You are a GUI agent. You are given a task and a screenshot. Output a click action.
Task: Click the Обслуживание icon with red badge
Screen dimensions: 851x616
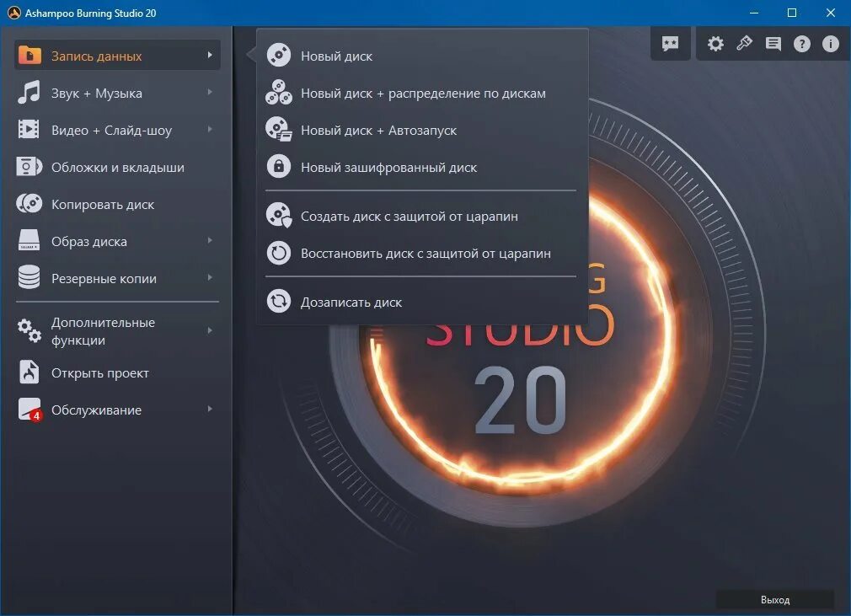[x=29, y=410]
